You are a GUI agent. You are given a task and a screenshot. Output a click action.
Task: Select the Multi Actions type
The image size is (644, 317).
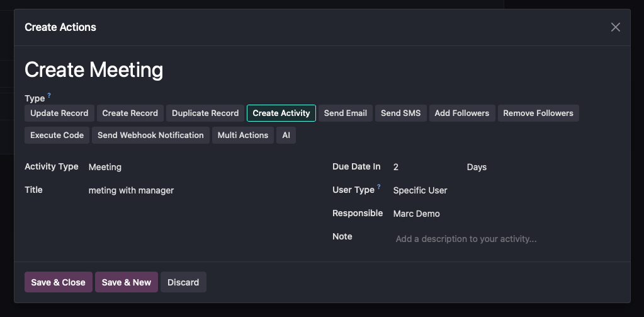tap(243, 135)
